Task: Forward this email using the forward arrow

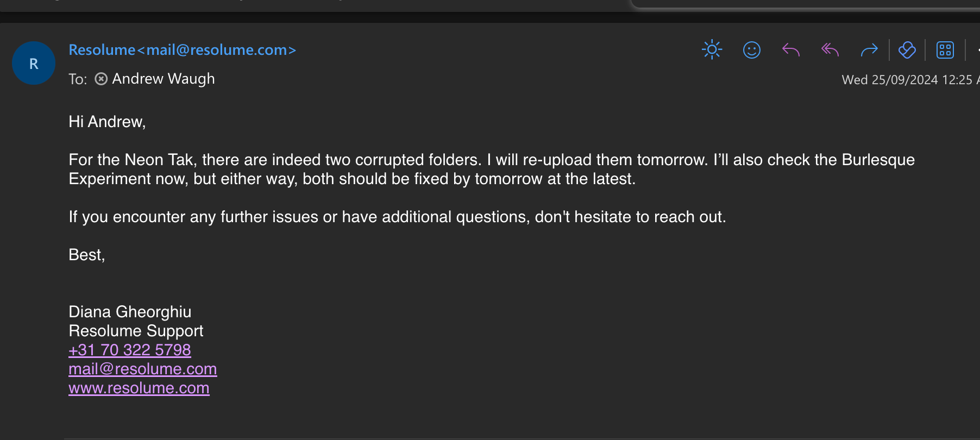Action: click(x=869, y=50)
